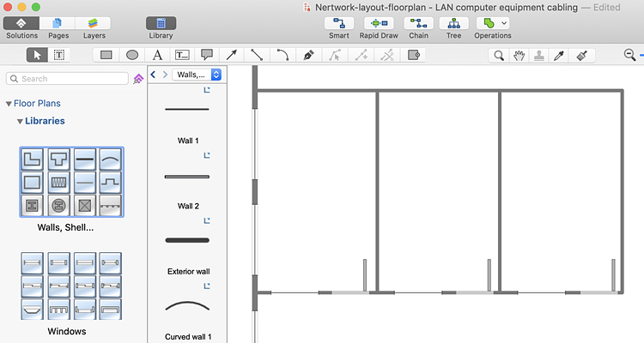The height and width of the screenshot is (343, 644).
Task: Collapse the Floor Plans tree section
Action: (x=9, y=104)
